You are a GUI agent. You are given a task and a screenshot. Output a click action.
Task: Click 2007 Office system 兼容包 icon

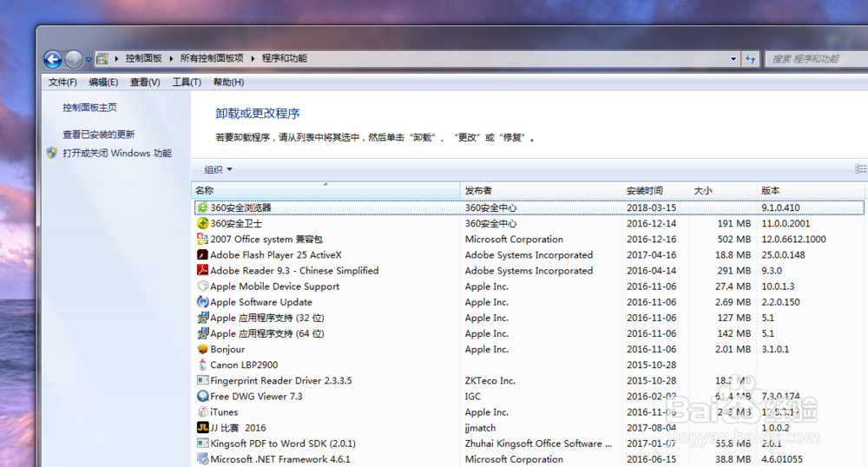click(x=202, y=239)
